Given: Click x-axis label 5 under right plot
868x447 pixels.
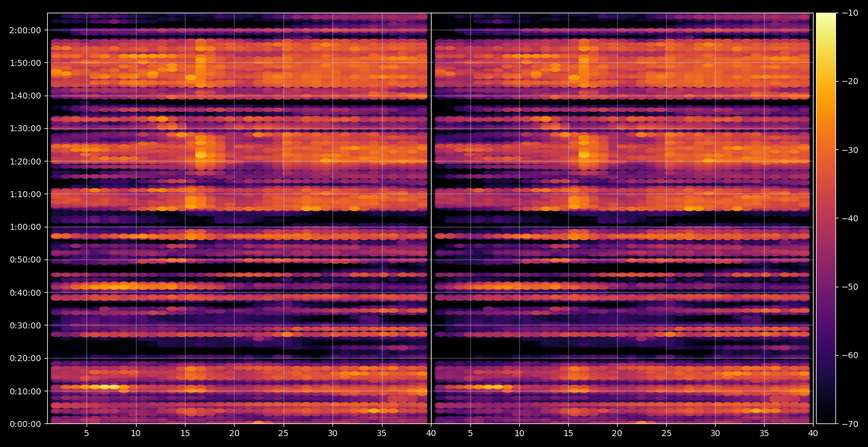Looking at the screenshot, I should tap(470, 434).
